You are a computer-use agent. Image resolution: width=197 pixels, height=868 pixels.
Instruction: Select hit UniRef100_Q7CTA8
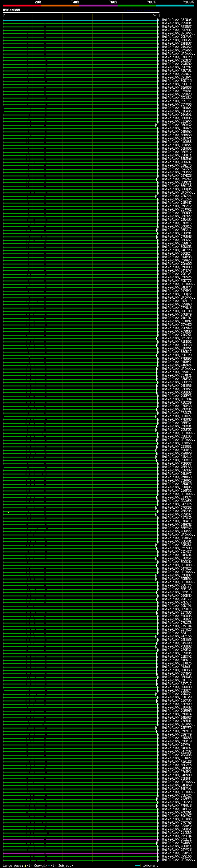click(177, 822)
